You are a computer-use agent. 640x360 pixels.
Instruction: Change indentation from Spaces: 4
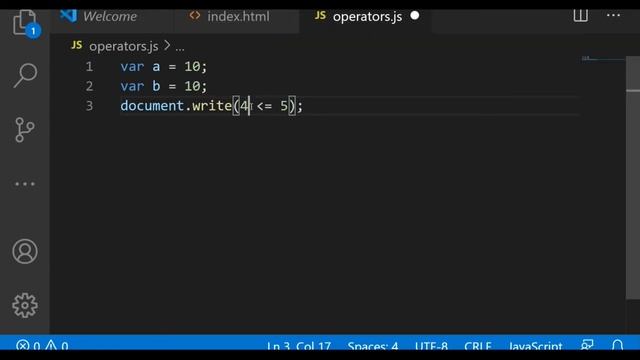coord(373,345)
